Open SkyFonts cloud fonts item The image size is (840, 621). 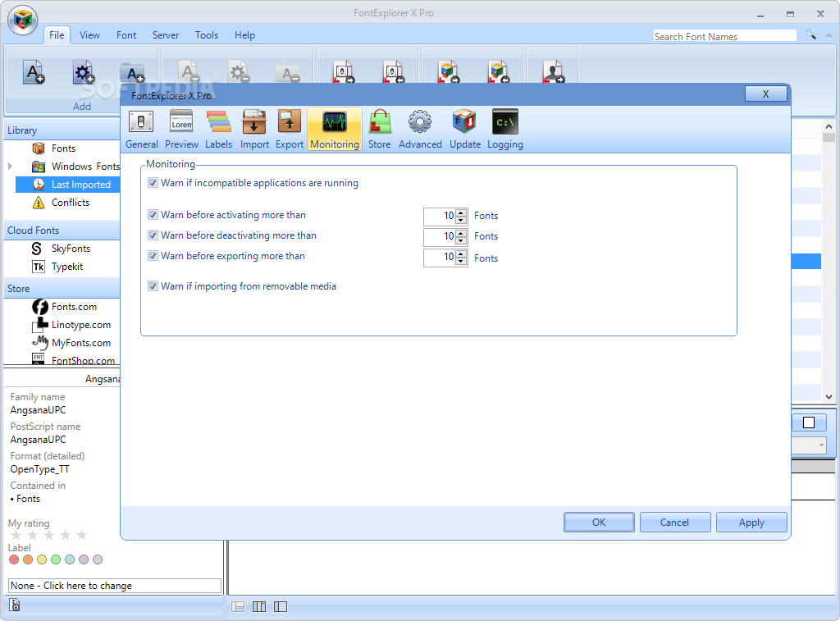[71, 249]
